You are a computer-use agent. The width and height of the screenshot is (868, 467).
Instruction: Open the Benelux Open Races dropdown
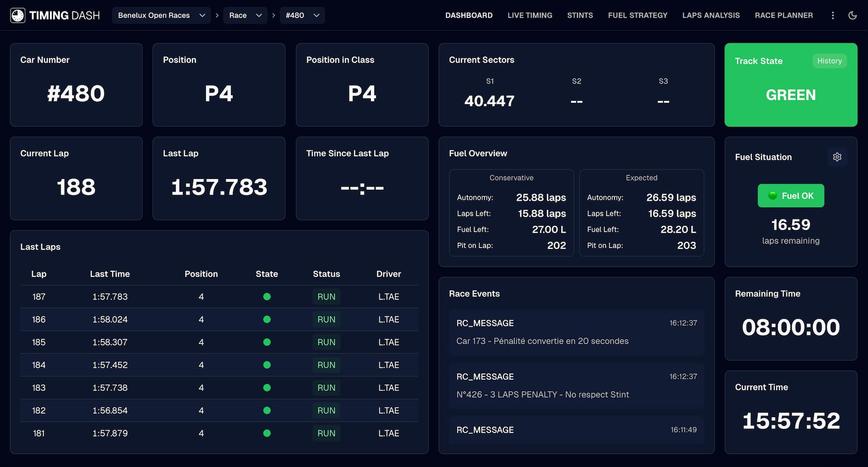[161, 15]
